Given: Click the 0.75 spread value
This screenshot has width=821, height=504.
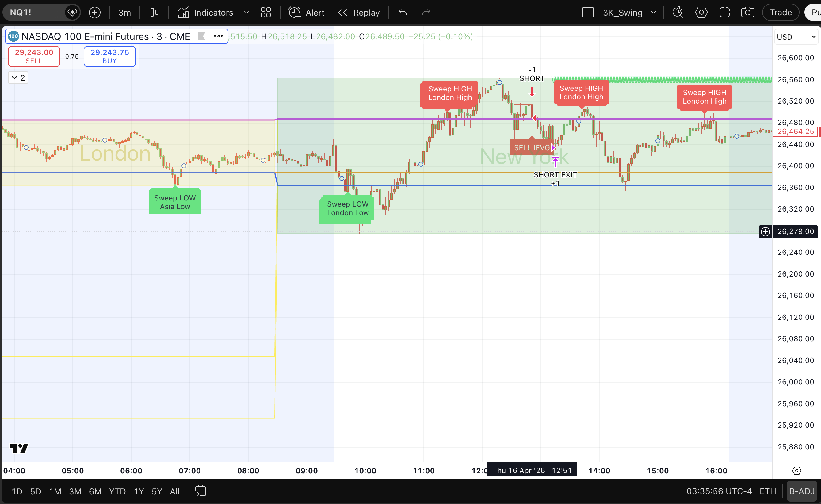Looking at the screenshot, I should click(x=72, y=56).
